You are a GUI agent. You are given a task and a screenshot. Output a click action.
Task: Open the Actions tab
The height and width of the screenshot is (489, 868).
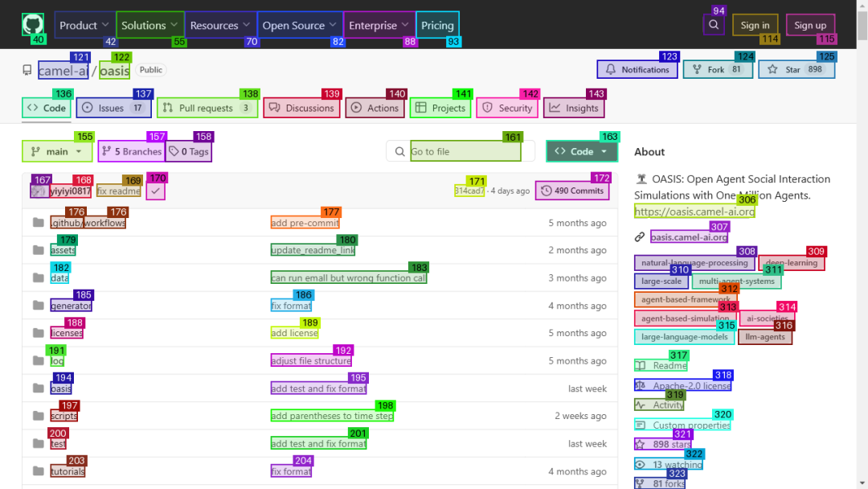pyautogui.click(x=375, y=108)
